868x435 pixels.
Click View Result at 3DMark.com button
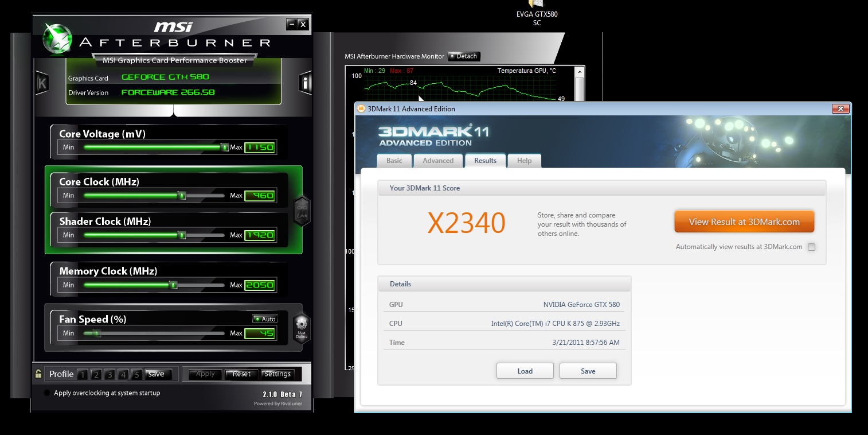744,222
